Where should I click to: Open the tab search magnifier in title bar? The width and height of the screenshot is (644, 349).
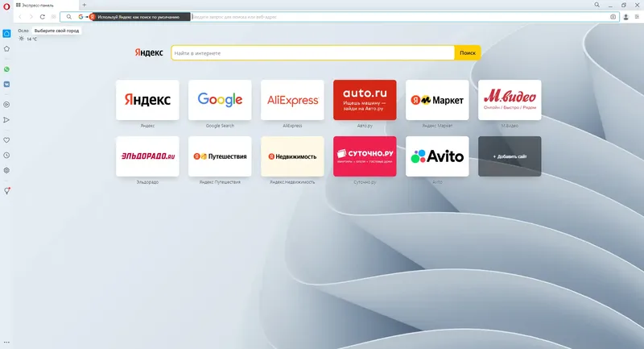pos(597,5)
